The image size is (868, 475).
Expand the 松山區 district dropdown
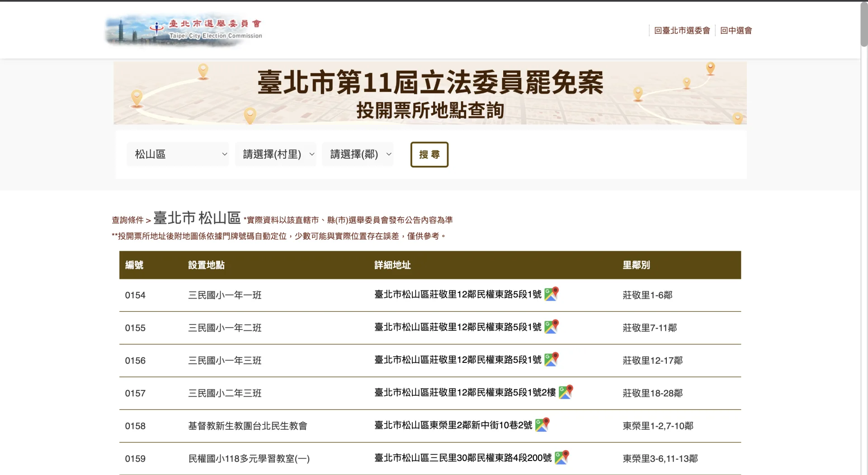(x=178, y=154)
